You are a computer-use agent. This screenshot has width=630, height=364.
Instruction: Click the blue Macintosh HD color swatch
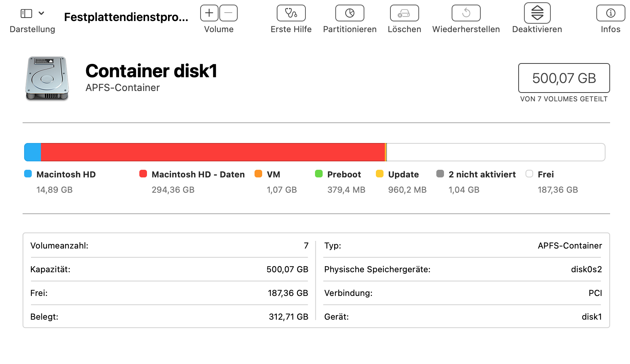pyautogui.click(x=28, y=174)
